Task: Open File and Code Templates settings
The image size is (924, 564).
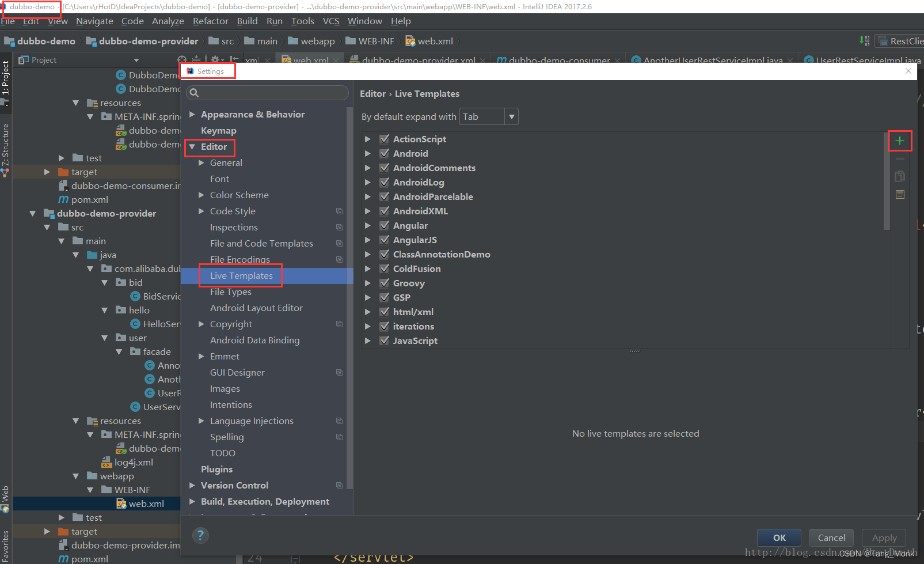Action: pos(261,244)
